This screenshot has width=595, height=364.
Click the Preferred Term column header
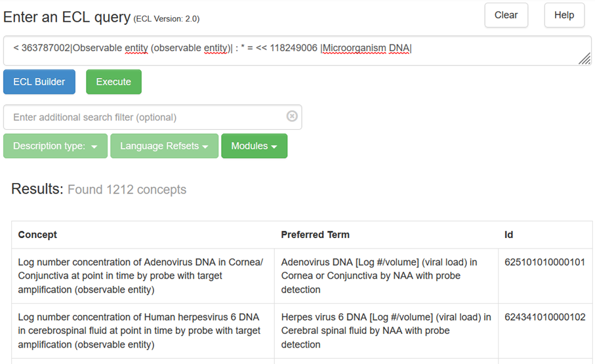(x=315, y=235)
